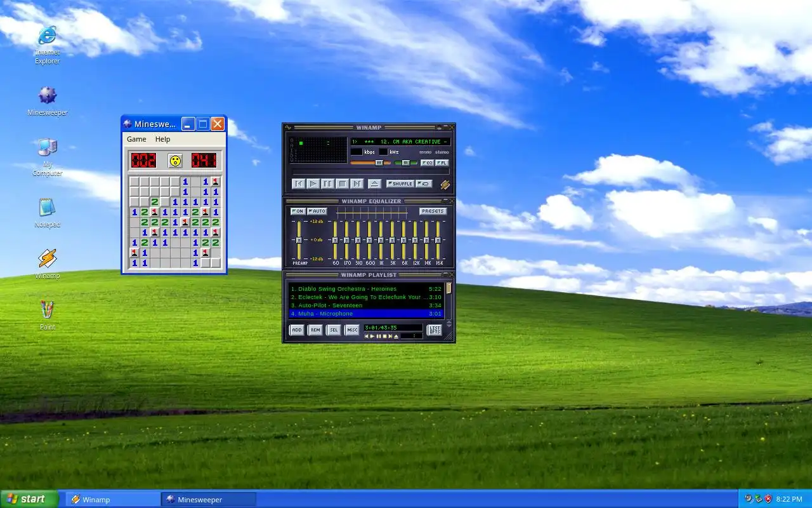Image resolution: width=812 pixels, height=508 pixels.
Task: Select playlist track Muha - Microphone
Action: coord(366,314)
